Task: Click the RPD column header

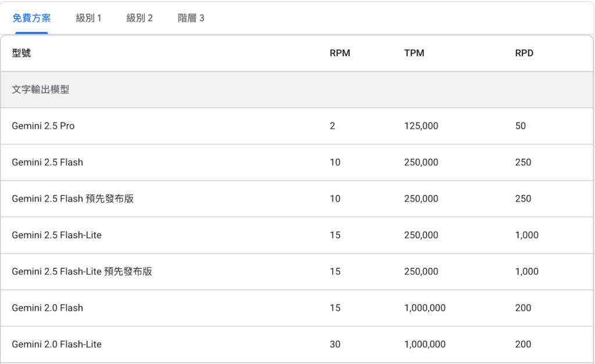Action: pyautogui.click(x=524, y=53)
